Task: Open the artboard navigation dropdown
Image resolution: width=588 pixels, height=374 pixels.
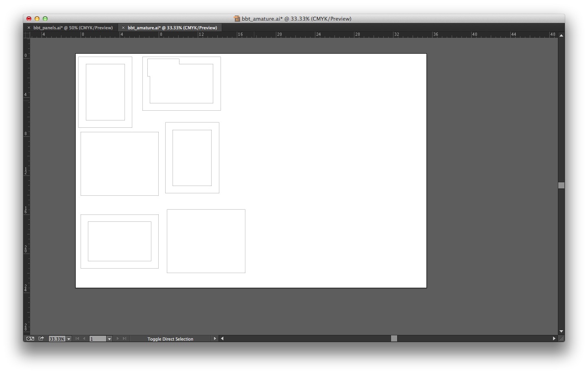Action: point(109,339)
